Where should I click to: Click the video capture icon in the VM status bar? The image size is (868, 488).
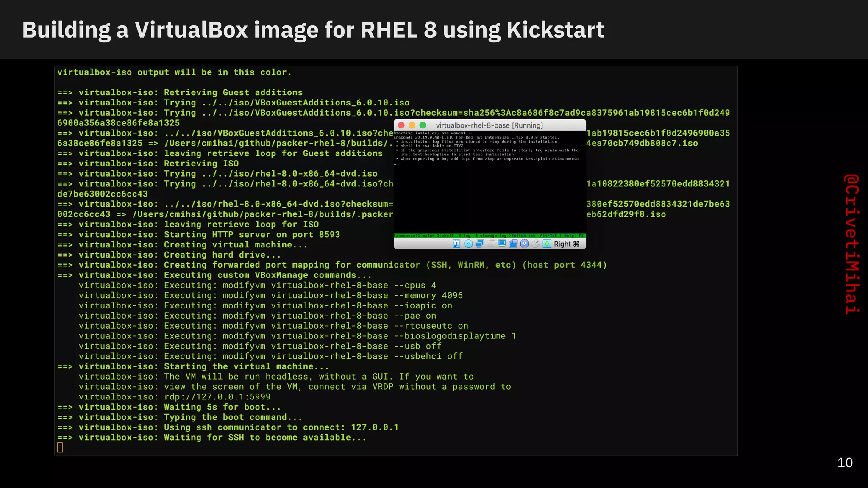click(x=513, y=244)
